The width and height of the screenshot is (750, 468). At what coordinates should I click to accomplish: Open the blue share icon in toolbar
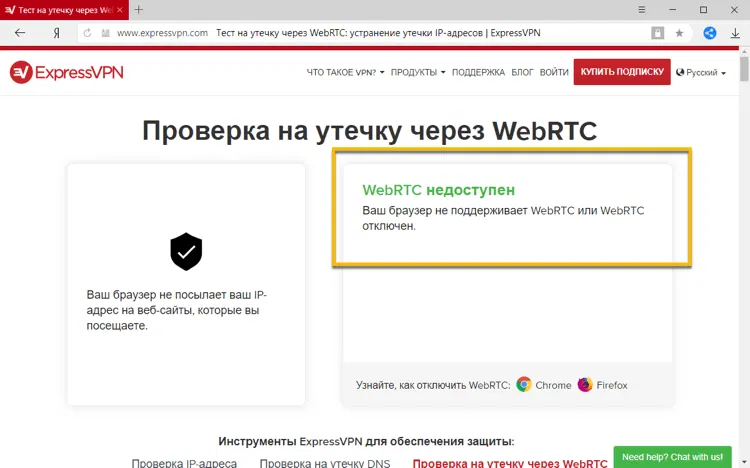[x=710, y=33]
